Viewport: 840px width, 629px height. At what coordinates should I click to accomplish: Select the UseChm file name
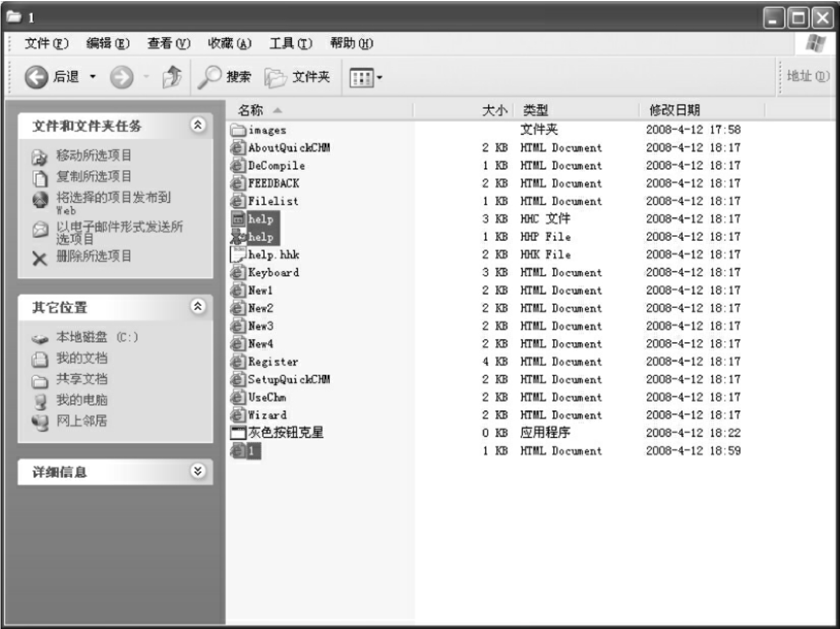pyautogui.click(x=267, y=398)
